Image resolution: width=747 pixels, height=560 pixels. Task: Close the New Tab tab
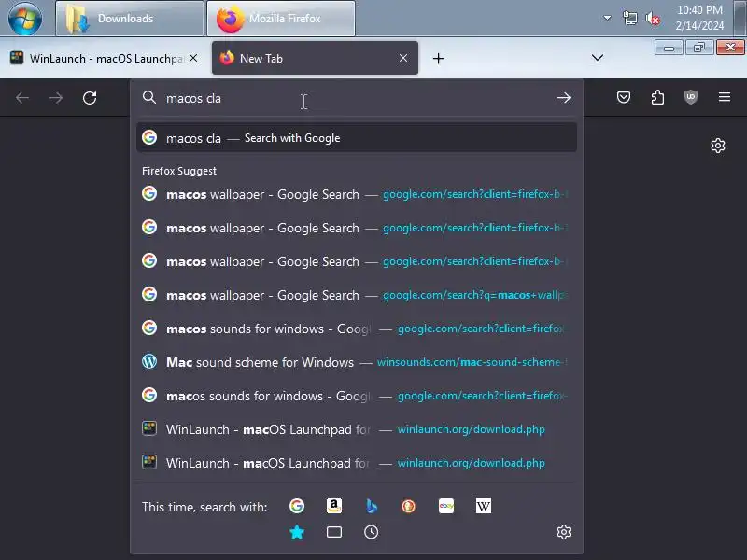coord(403,58)
